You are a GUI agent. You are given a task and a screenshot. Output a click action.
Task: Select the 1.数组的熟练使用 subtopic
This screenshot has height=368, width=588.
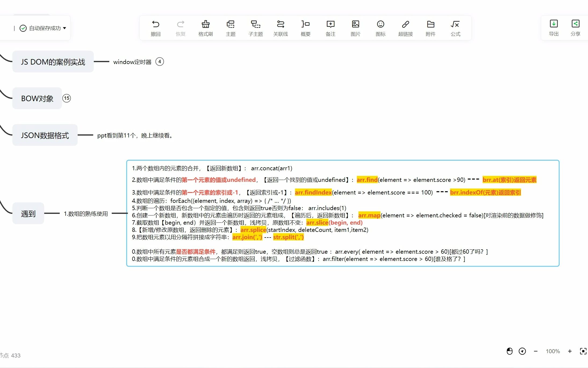pos(86,214)
